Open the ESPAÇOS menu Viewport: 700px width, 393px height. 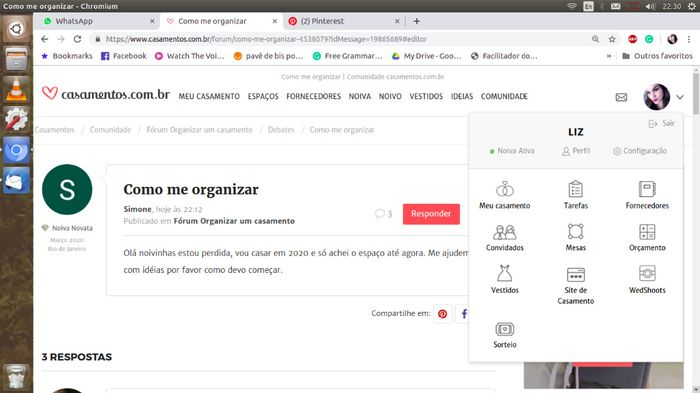point(263,96)
